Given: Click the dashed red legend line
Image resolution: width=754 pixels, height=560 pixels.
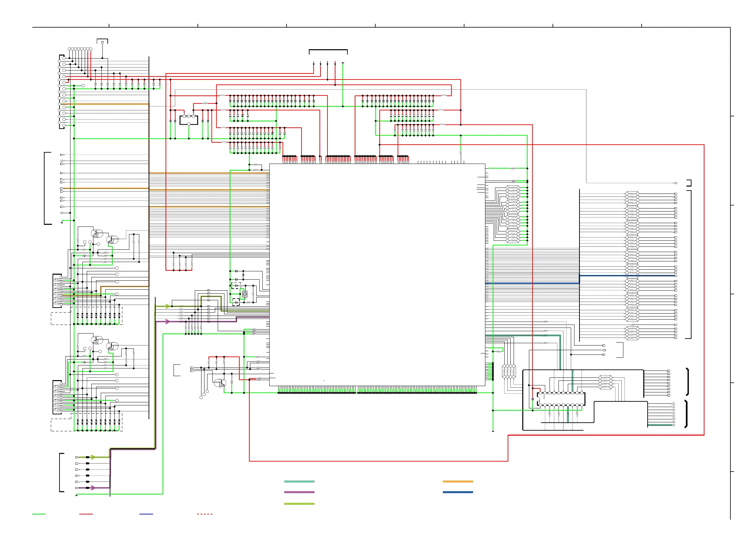Looking at the screenshot, I should click(x=205, y=514).
